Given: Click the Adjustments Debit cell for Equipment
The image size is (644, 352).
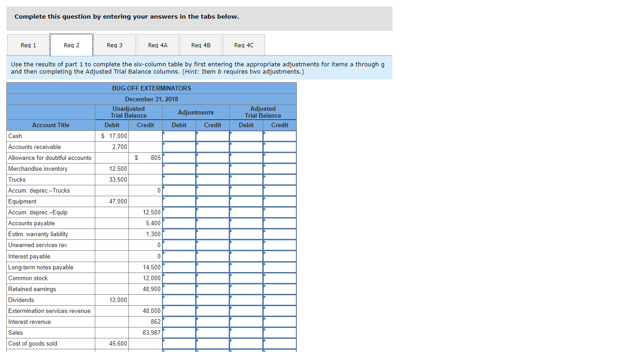Looking at the screenshot, I should point(179,201).
